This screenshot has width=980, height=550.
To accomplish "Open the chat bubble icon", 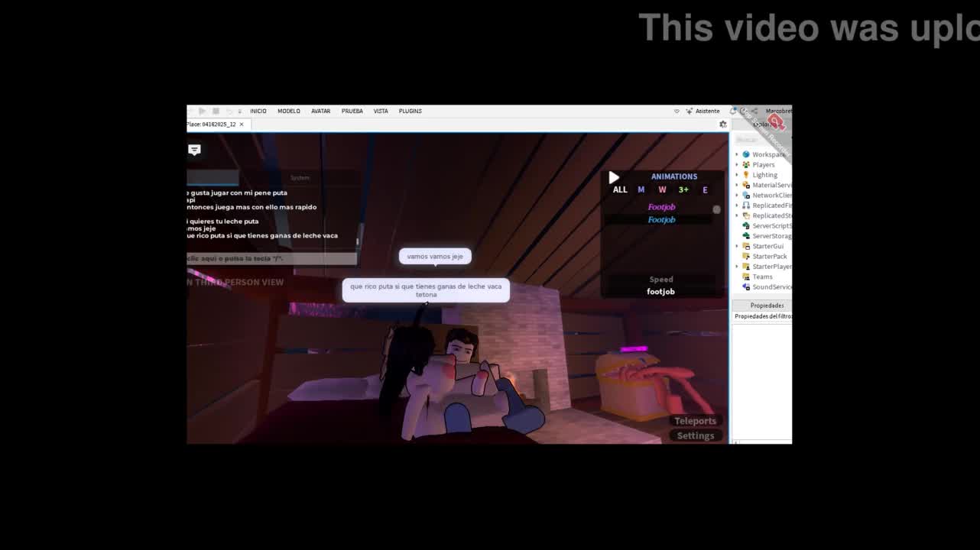I will point(194,150).
